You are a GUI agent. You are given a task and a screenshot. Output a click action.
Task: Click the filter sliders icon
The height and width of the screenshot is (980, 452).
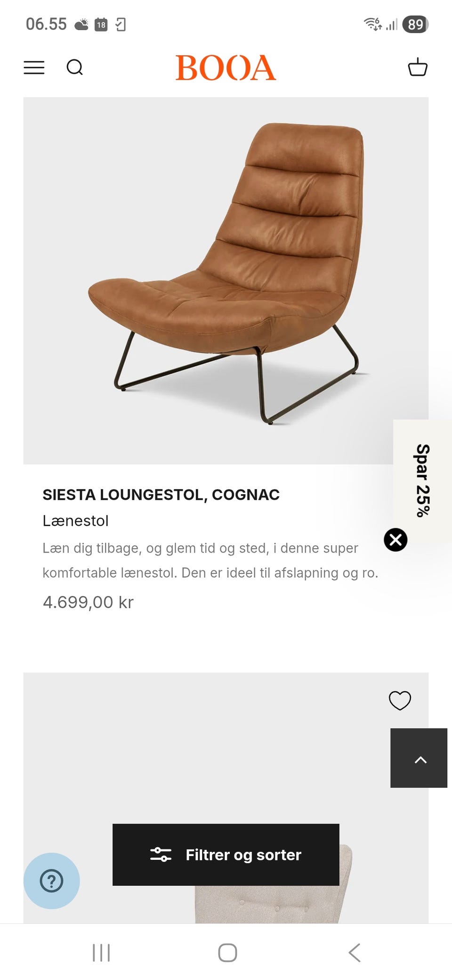point(161,855)
